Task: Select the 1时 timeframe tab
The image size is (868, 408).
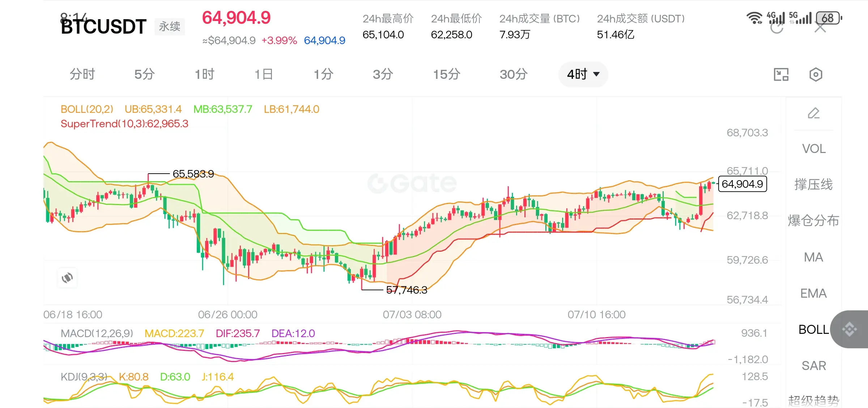Action: 205,74
